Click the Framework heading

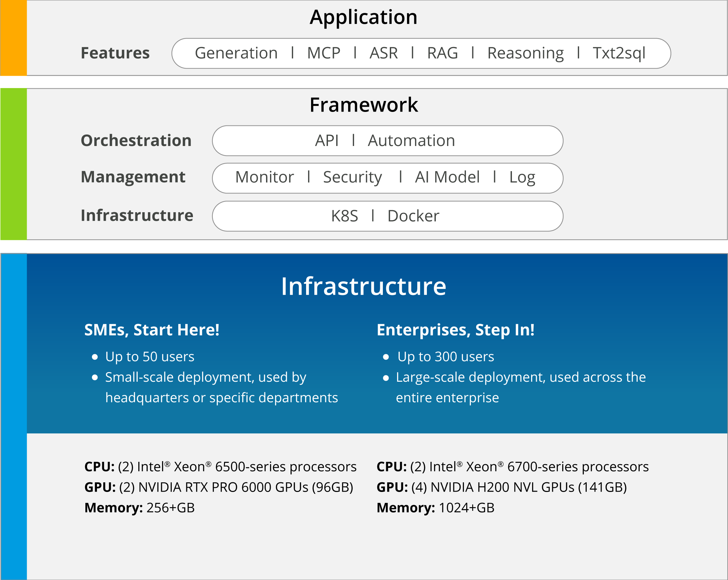pyautogui.click(x=364, y=105)
